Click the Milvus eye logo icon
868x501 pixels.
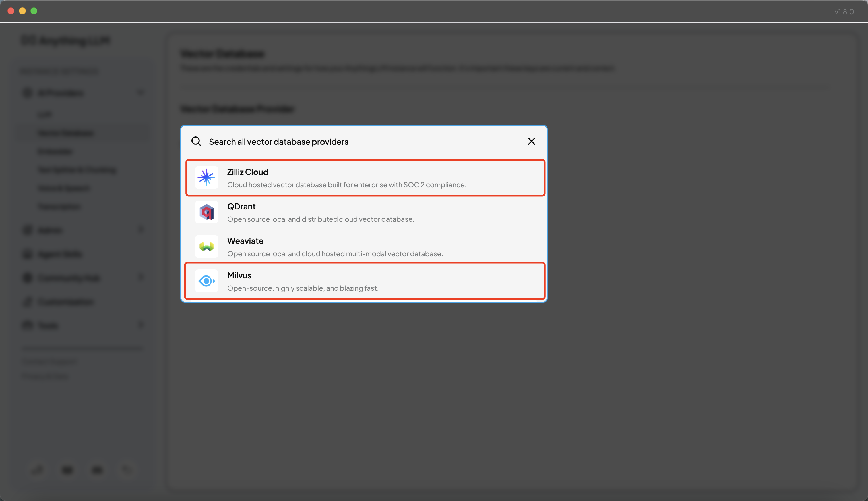[206, 281]
